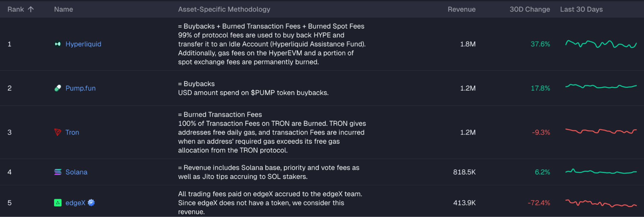Click edgeX's -72.4% change value
Image resolution: width=644 pixels, height=217 pixels.
coord(539,203)
